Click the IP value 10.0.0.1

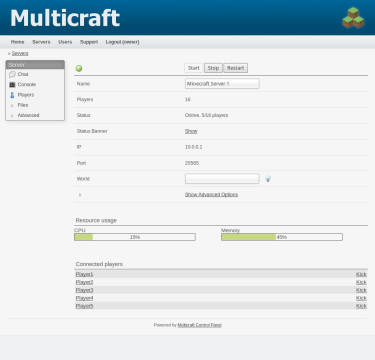point(194,147)
